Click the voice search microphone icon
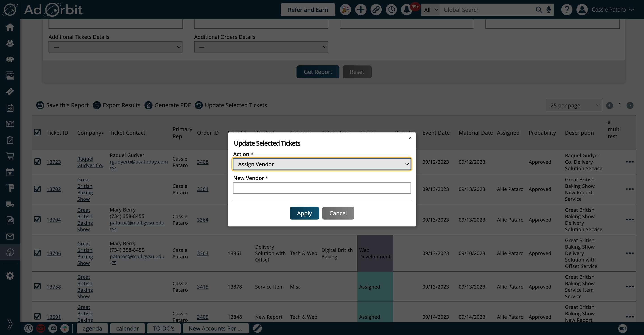Screen dimensions: 644x335 pyautogui.click(x=549, y=10)
